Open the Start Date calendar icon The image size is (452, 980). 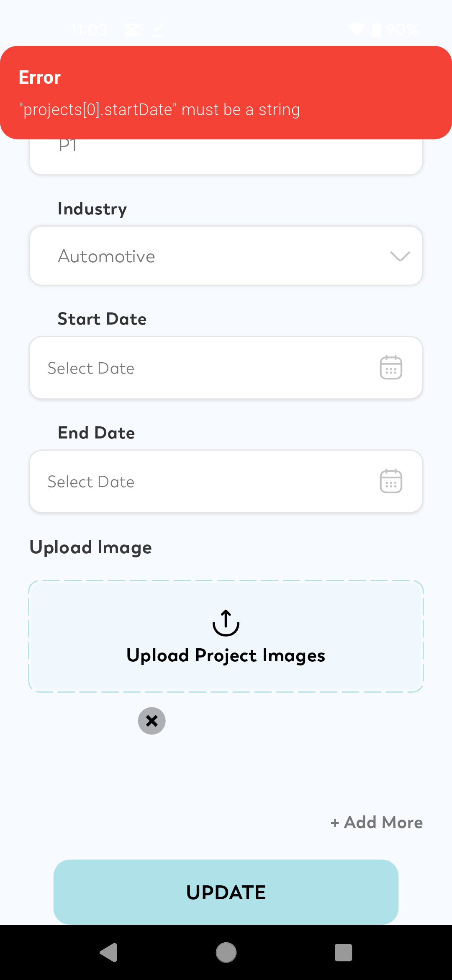coord(391,368)
